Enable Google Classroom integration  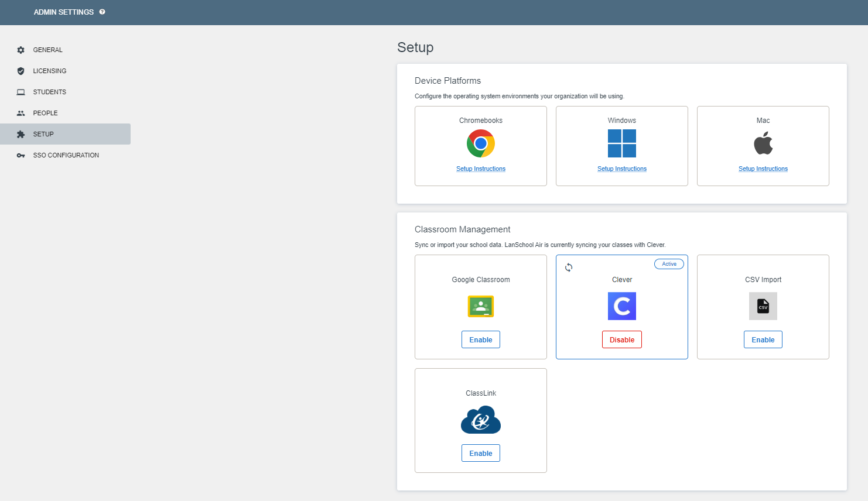tap(481, 339)
